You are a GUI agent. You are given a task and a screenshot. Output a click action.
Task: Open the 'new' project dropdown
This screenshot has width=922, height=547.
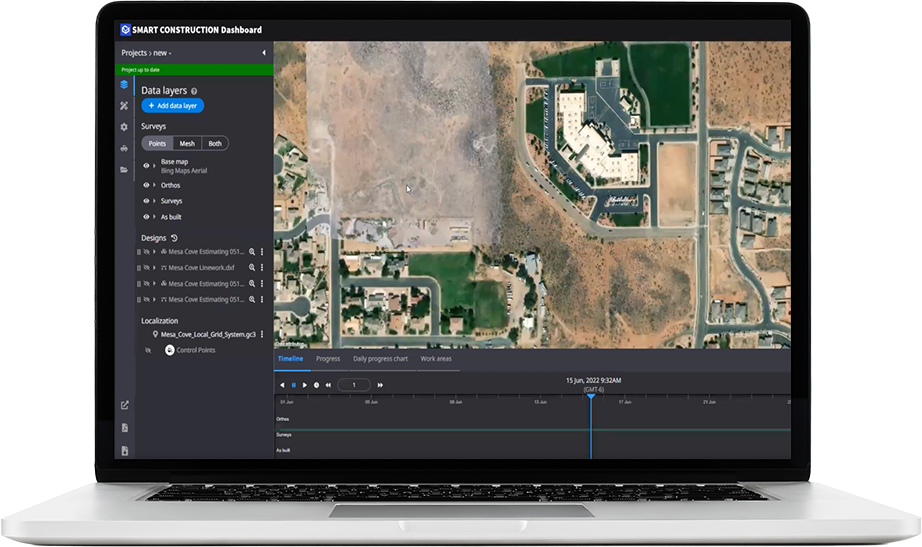162,53
